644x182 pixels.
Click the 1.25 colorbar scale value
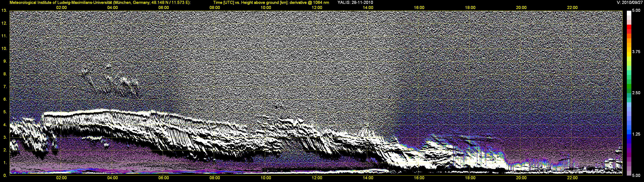pos(636,134)
